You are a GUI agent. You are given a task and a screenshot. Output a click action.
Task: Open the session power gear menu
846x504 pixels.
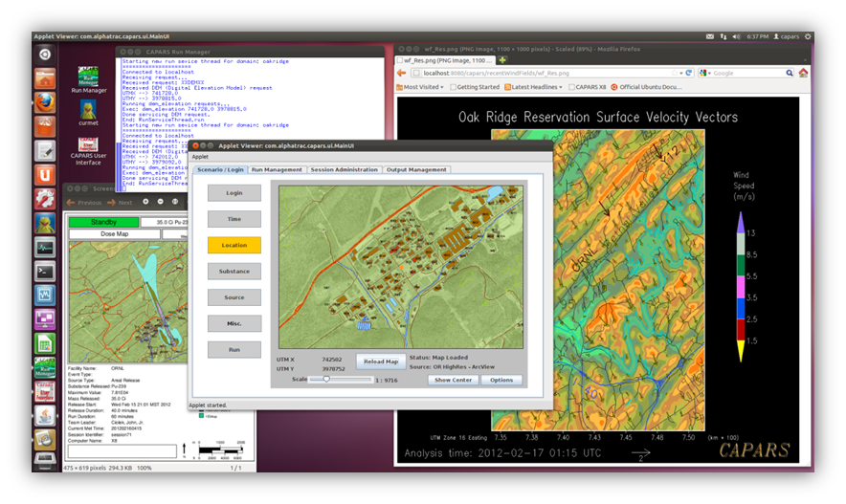808,36
